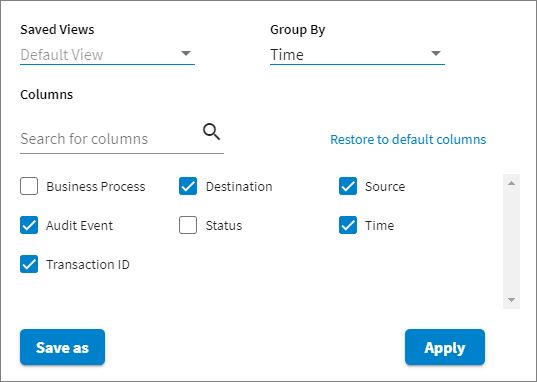This screenshot has width=537, height=382.
Task: Uncheck the Destination column
Action: coord(188,186)
